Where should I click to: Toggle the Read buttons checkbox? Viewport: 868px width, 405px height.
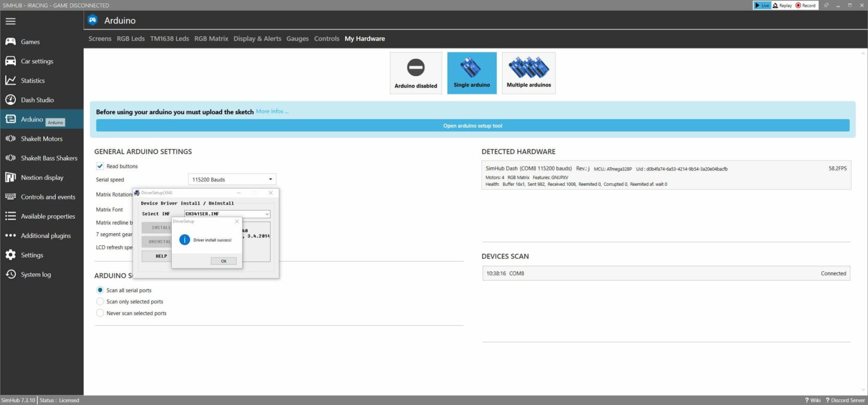[x=101, y=166]
